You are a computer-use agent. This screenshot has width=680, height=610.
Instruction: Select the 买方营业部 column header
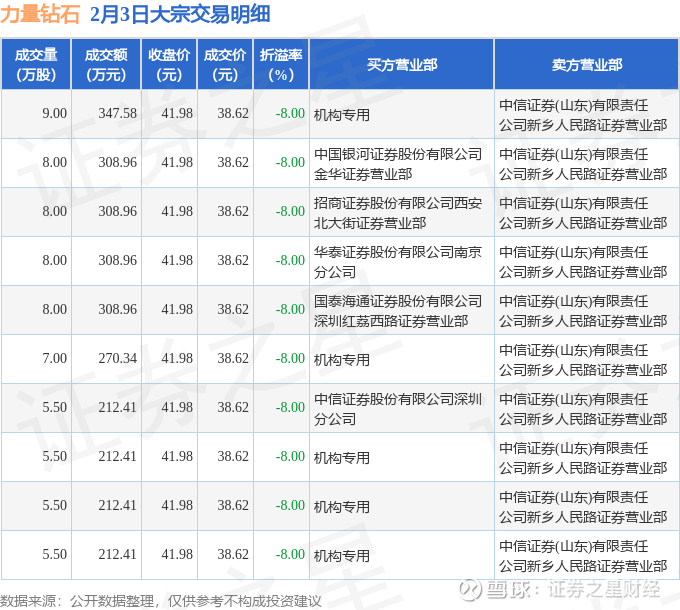coord(402,65)
